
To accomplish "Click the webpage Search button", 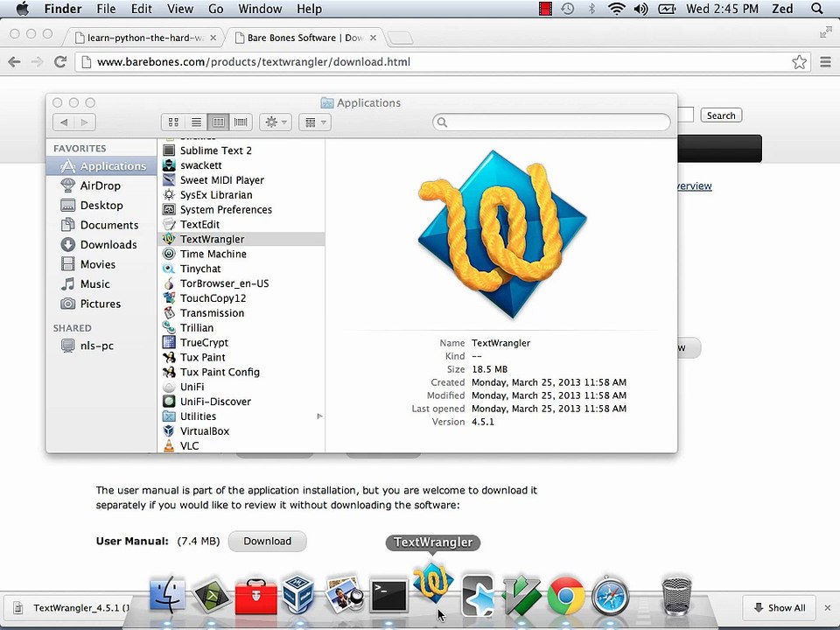I will pos(721,115).
